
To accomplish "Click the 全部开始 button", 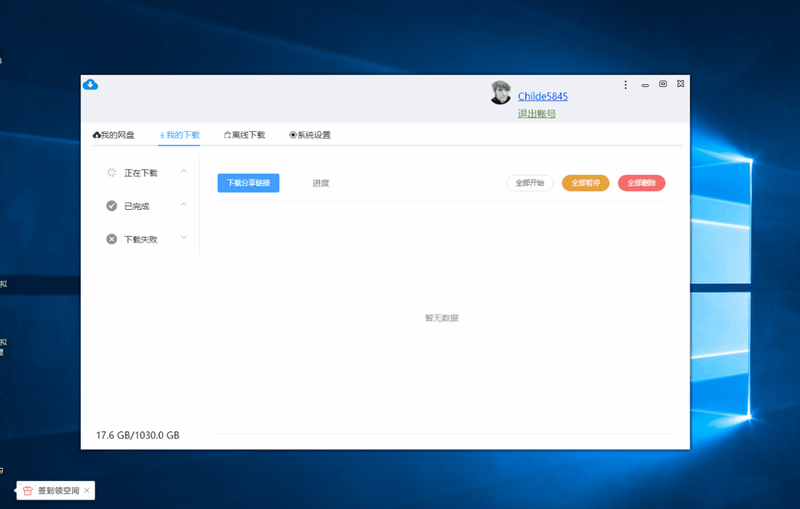I will click(530, 183).
